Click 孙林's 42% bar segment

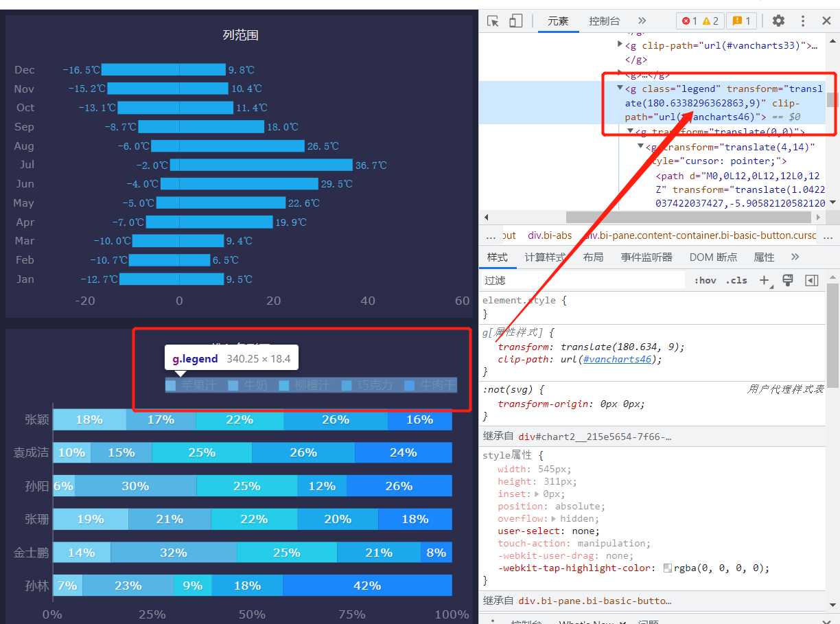(x=367, y=586)
